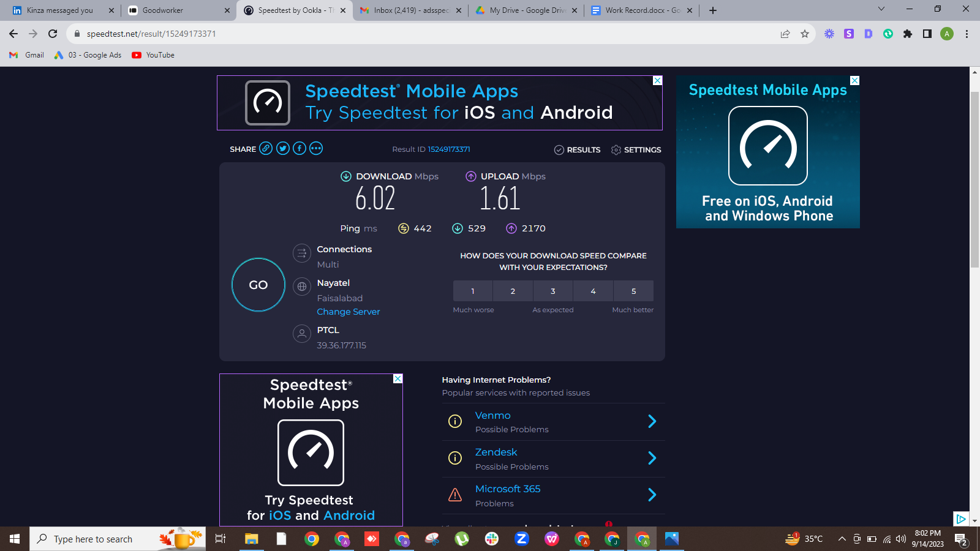
Task: Click the Change Server link
Action: pos(349,312)
